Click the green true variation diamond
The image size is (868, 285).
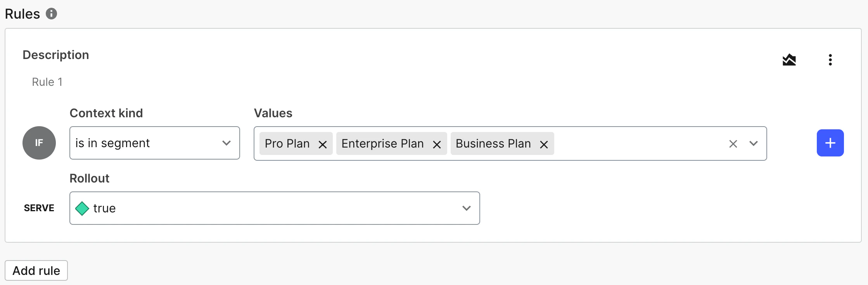(x=82, y=208)
